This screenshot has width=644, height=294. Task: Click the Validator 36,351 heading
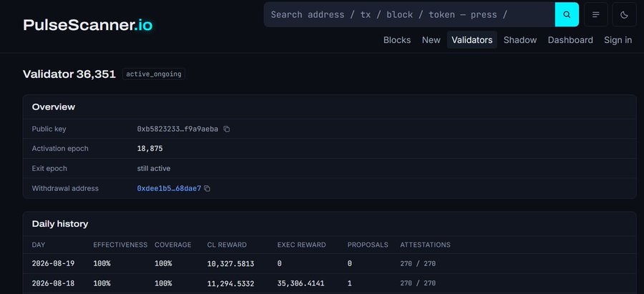(x=69, y=74)
